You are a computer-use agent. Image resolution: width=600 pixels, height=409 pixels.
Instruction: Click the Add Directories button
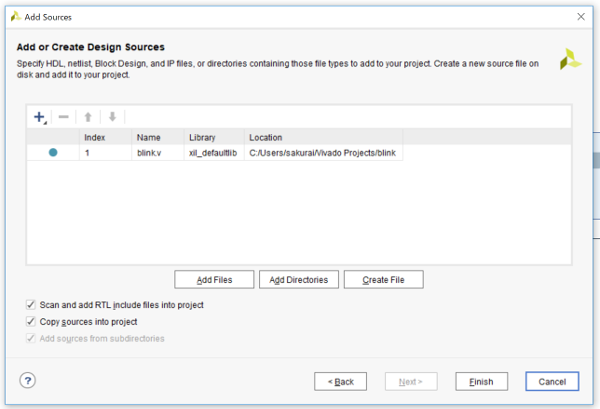tap(298, 280)
